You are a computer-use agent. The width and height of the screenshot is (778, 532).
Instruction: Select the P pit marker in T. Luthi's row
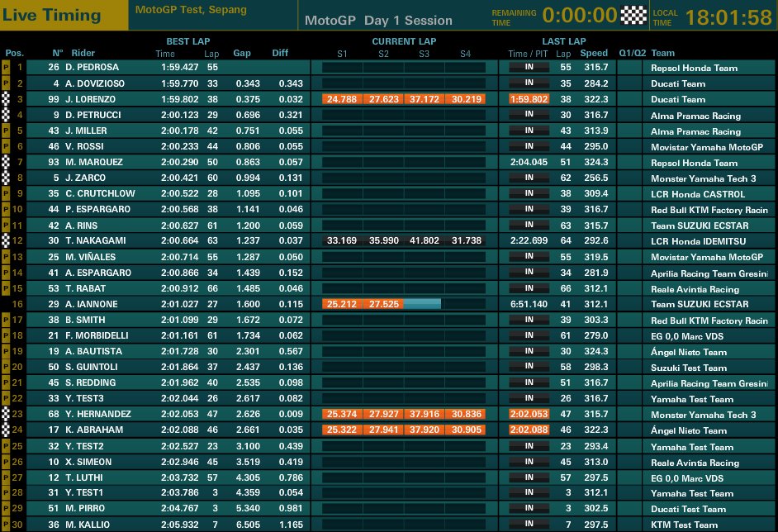(6, 477)
